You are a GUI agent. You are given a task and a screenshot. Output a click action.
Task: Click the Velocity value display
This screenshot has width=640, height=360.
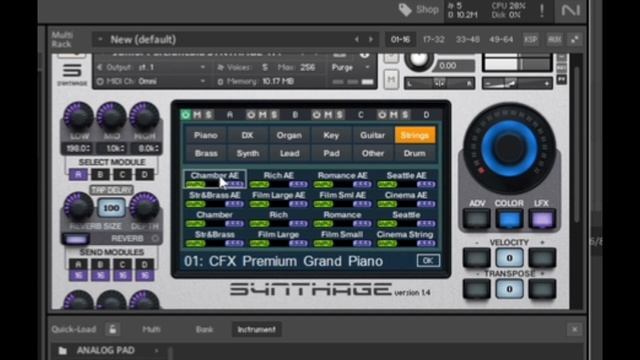coord(509,258)
